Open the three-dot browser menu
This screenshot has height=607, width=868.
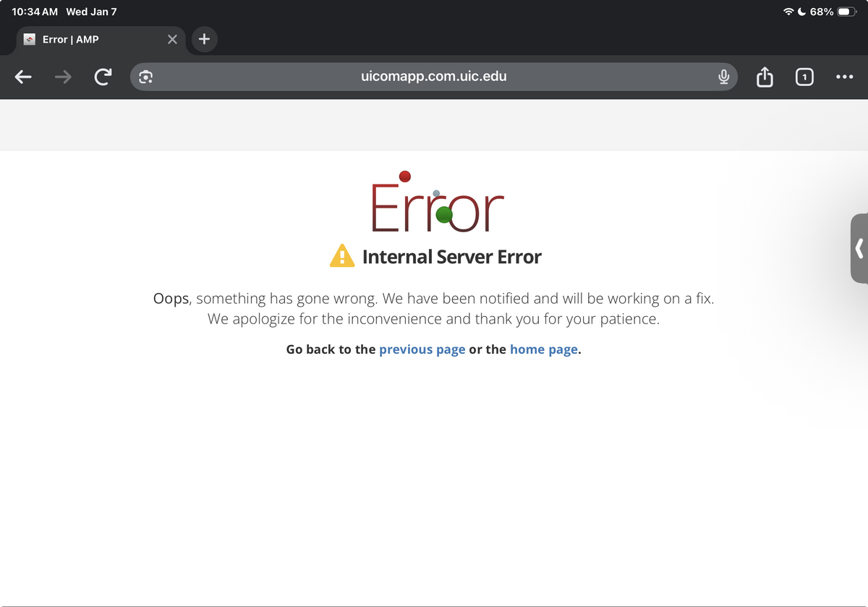click(843, 77)
